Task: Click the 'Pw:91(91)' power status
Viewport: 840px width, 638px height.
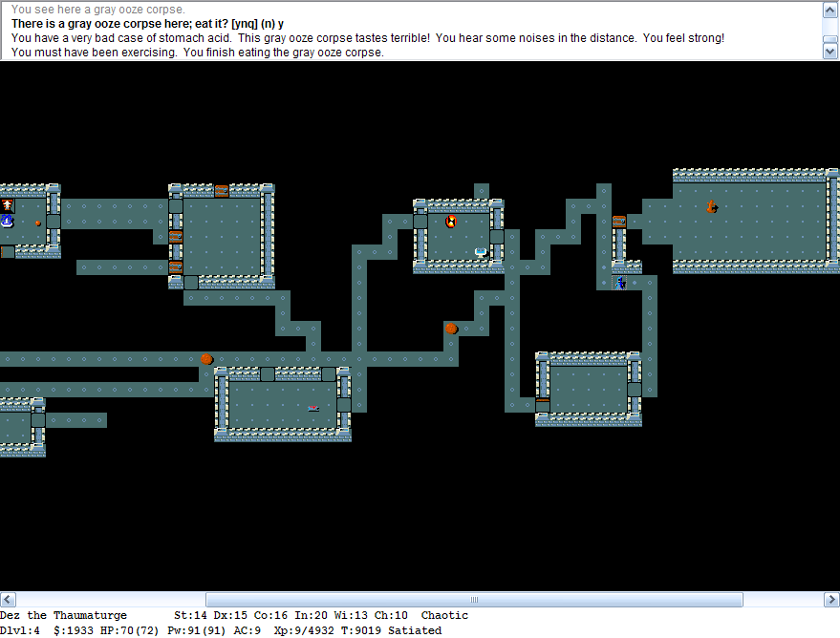Action: click(x=197, y=630)
